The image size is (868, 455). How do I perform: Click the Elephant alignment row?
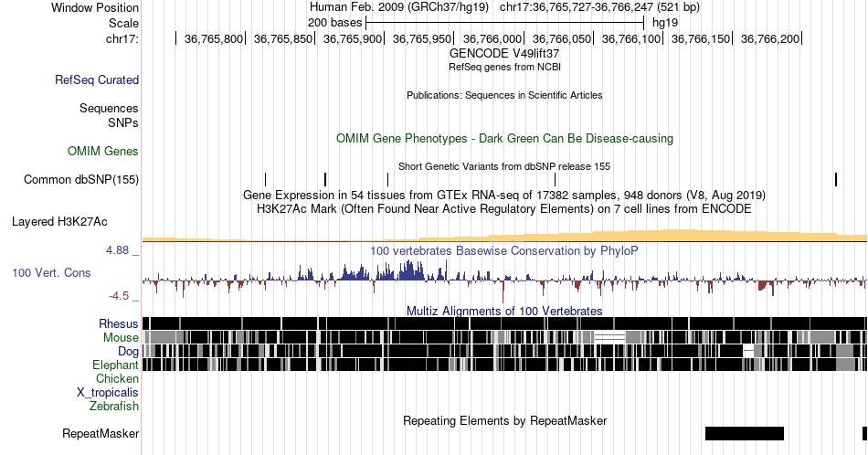pos(505,365)
